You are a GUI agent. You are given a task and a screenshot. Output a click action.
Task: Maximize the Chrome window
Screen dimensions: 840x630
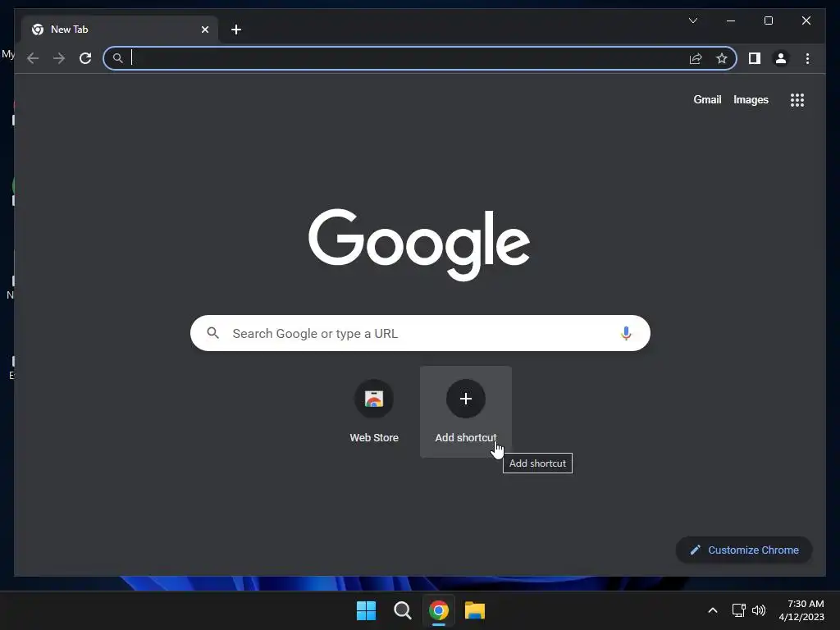pos(768,21)
